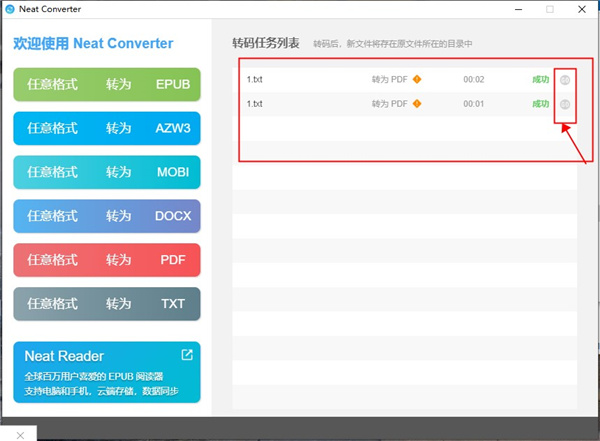This screenshot has width=600, height=441.
Task: Start a conversion to DOCX
Action: (107, 216)
